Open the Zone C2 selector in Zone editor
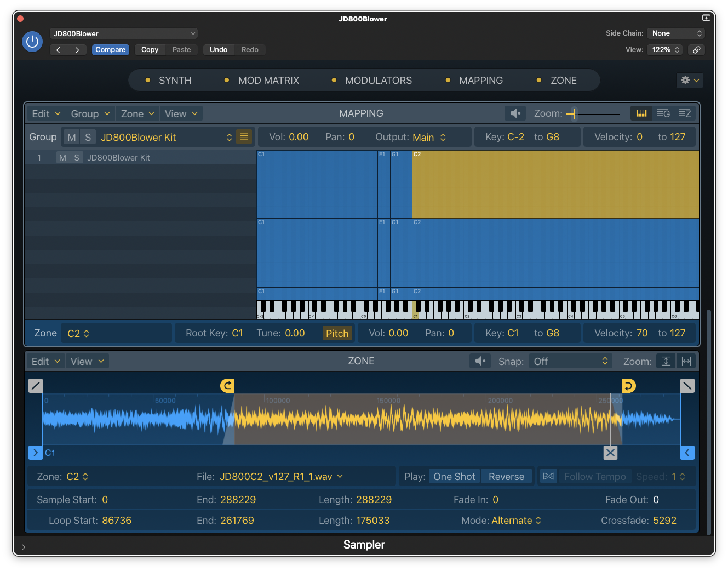 pyautogui.click(x=77, y=477)
